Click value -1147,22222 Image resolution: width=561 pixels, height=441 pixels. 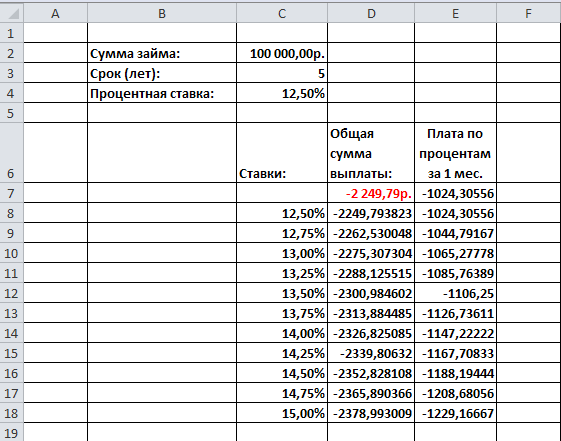455,333
